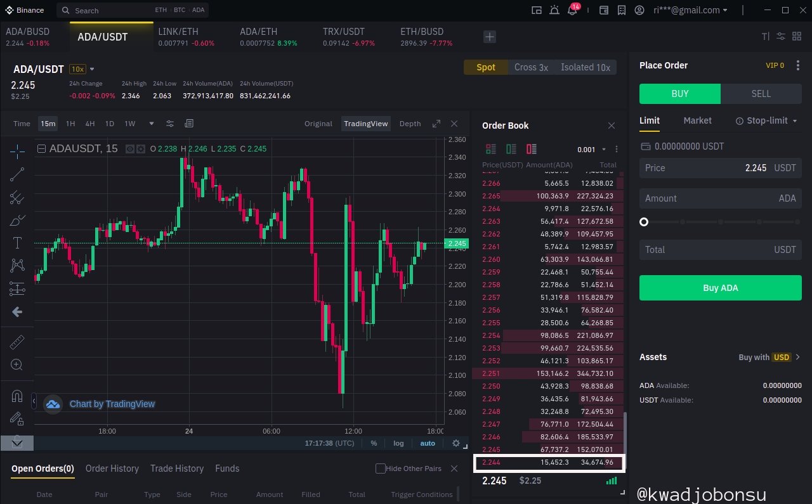Viewport: 812px width, 504px height.
Task: Select the crosshair cursor tool
Action: [17, 150]
